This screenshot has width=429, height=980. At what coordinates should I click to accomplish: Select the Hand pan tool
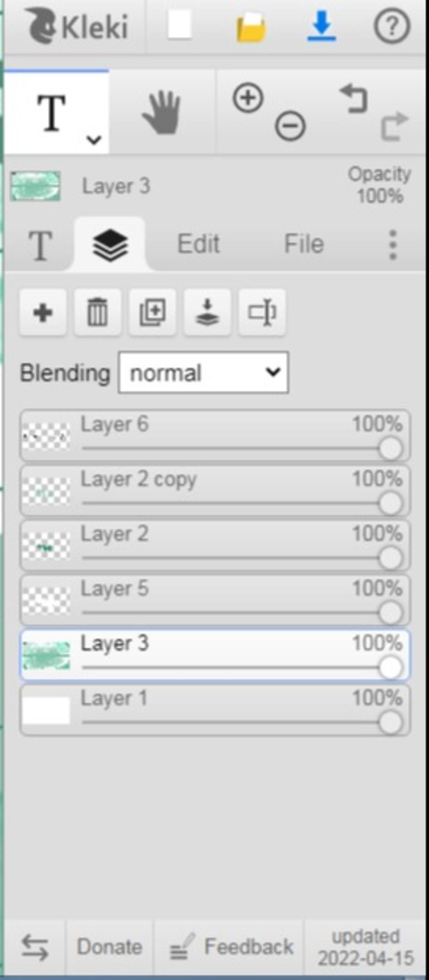(162, 113)
